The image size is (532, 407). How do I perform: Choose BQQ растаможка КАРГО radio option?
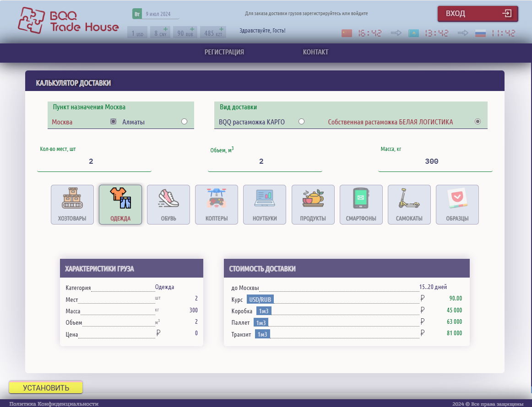[x=301, y=121]
